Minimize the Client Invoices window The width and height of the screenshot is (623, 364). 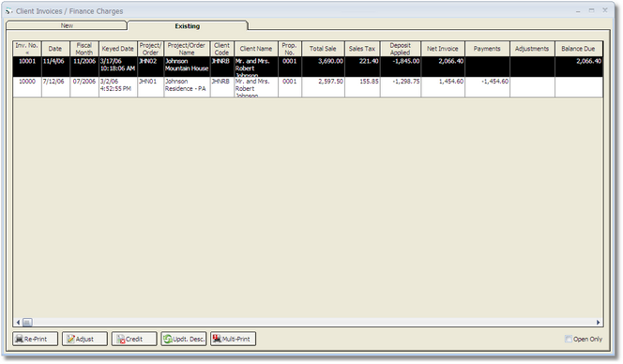point(578,10)
